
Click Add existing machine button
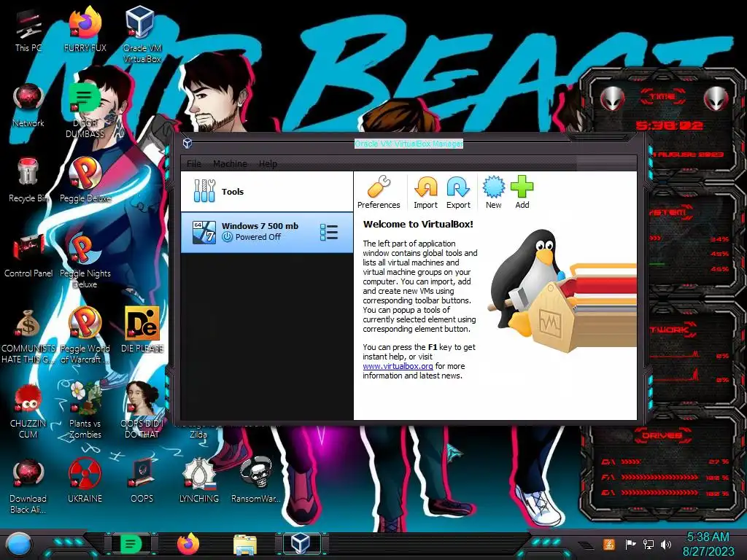522,192
